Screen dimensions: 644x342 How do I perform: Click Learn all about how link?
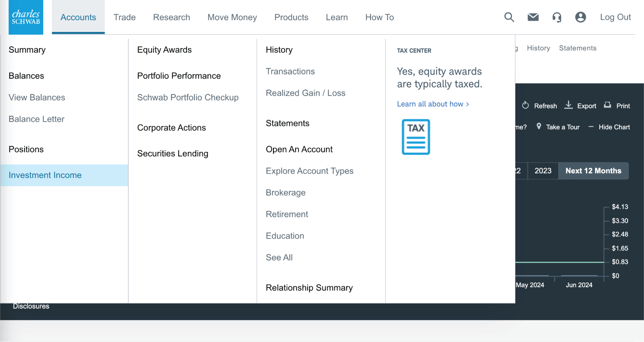[x=433, y=104]
